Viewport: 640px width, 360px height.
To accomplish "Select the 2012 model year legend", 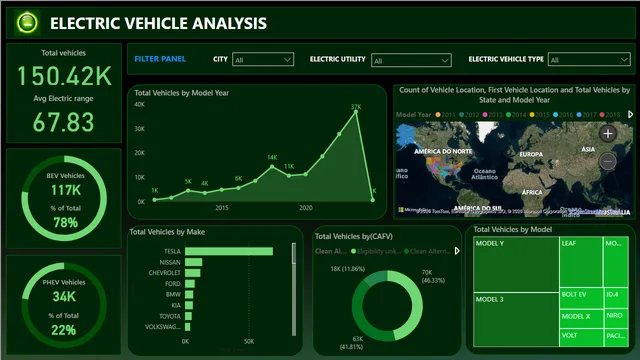I will 469,115.
